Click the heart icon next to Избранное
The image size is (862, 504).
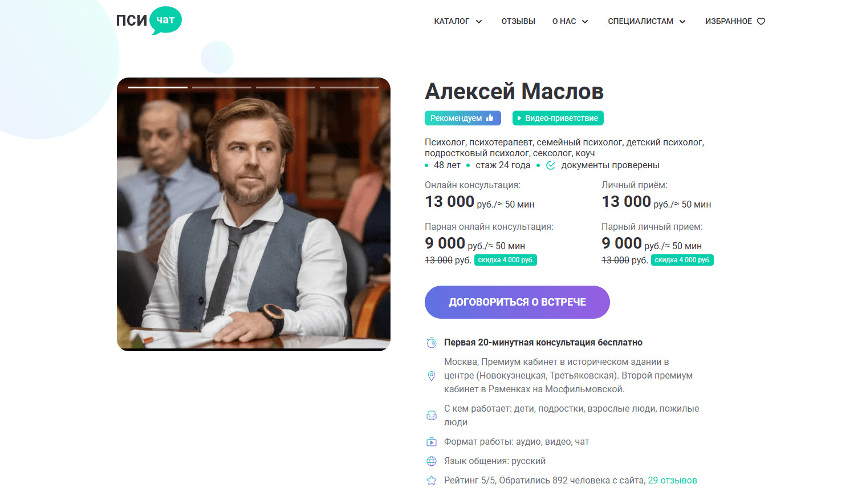point(761,22)
